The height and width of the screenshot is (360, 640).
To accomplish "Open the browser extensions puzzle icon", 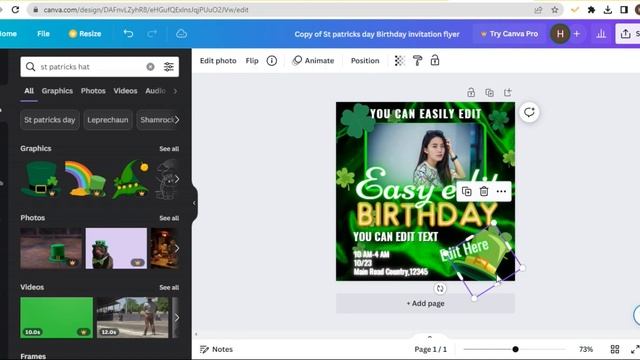I will pyautogui.click(x=591, y=10).
